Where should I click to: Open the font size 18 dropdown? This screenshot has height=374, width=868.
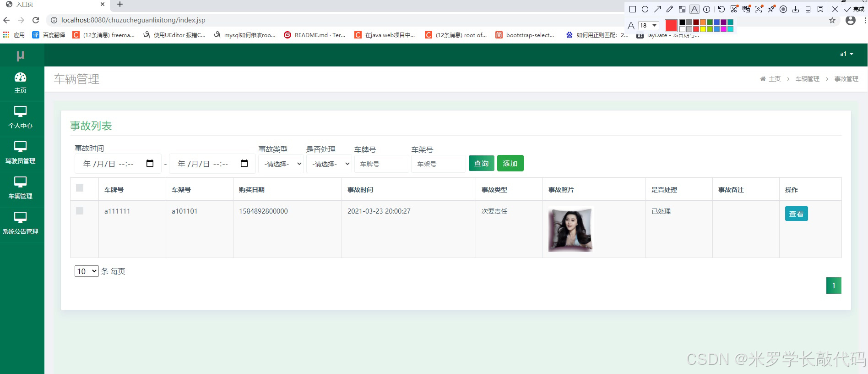(x=649, y=25)
